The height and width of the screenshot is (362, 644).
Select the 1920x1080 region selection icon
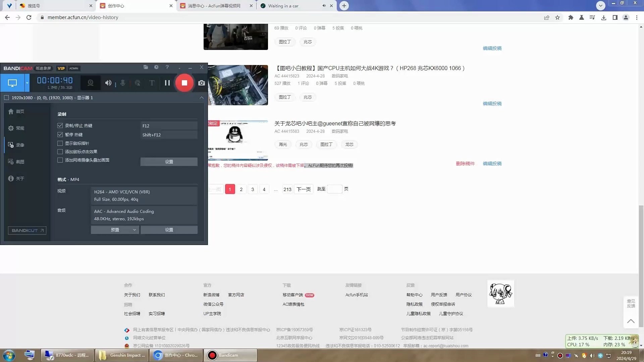(x=6, y=98)
